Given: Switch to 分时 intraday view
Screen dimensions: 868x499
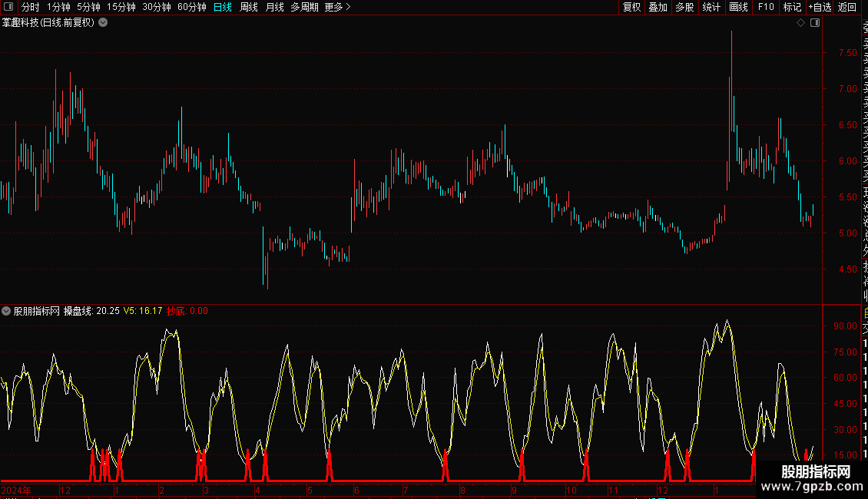Looking at the screenshot, I should [31, 7].
